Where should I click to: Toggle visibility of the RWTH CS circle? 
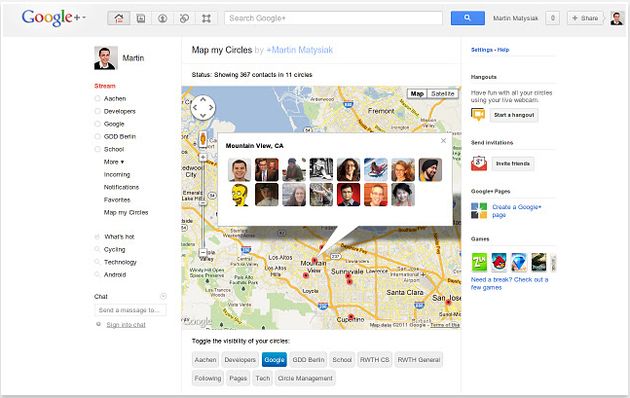pyautogui.click(x=374, y=360)
